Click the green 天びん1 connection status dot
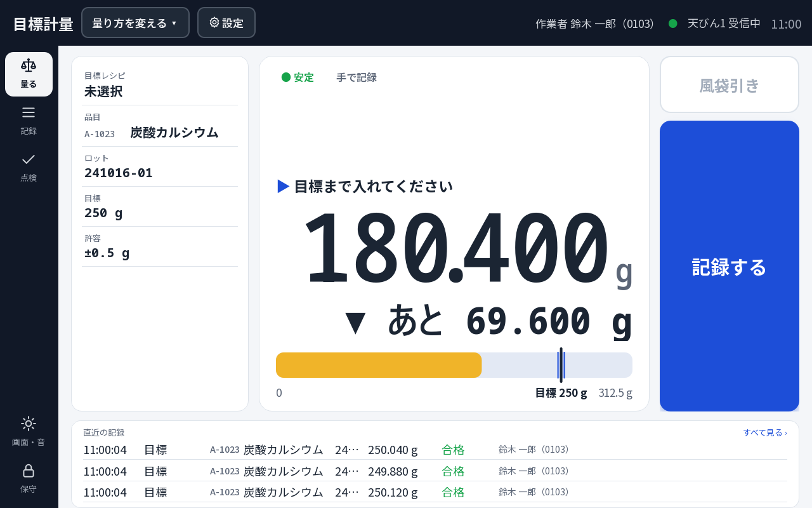 pyautogui.click(x=673, y=23)
